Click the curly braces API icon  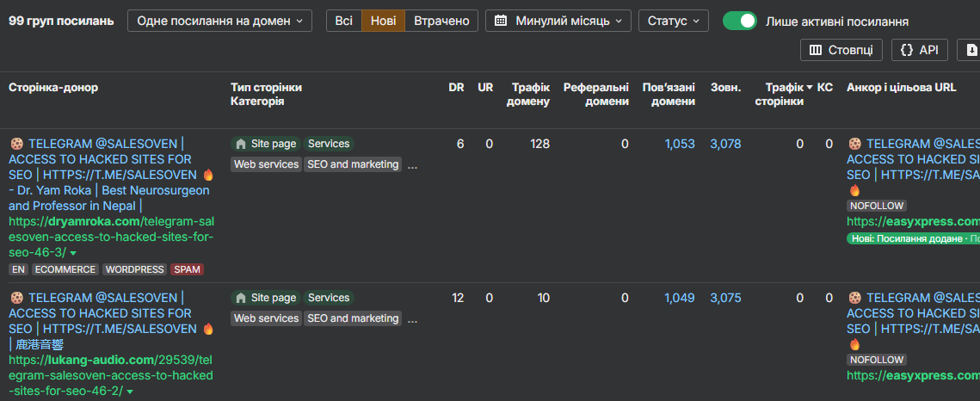point(906,51)
